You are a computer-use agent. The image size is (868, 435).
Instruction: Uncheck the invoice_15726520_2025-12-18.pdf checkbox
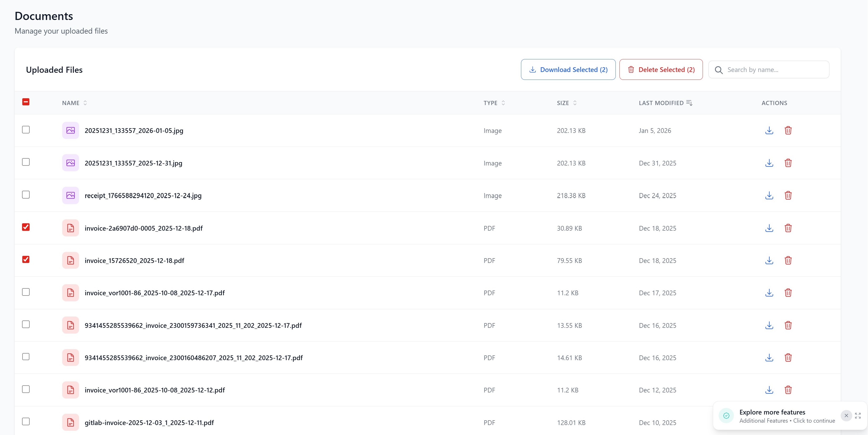[x=26, y=260]
